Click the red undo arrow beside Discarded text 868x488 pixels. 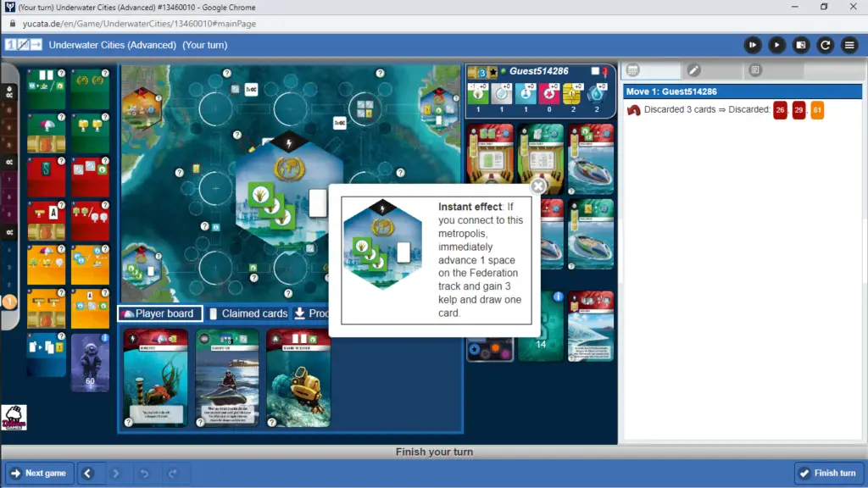pyautogui.click(x=634, y=109)
